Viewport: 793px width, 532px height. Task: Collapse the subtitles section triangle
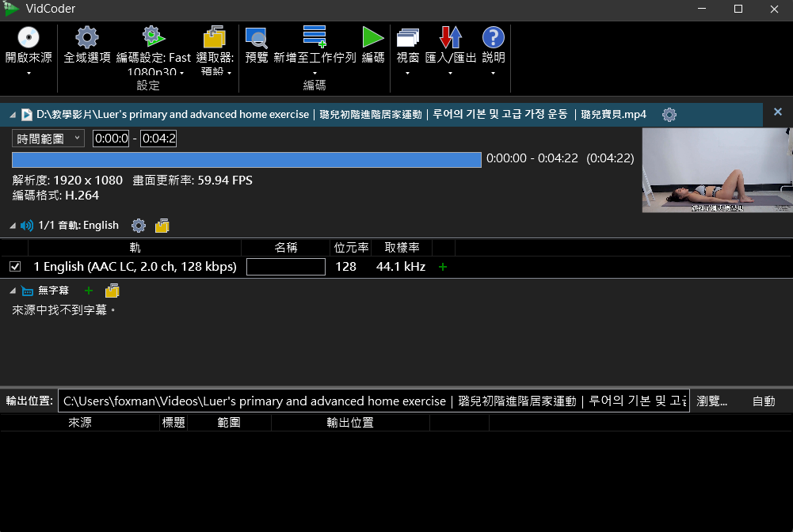tap(13, 291)
